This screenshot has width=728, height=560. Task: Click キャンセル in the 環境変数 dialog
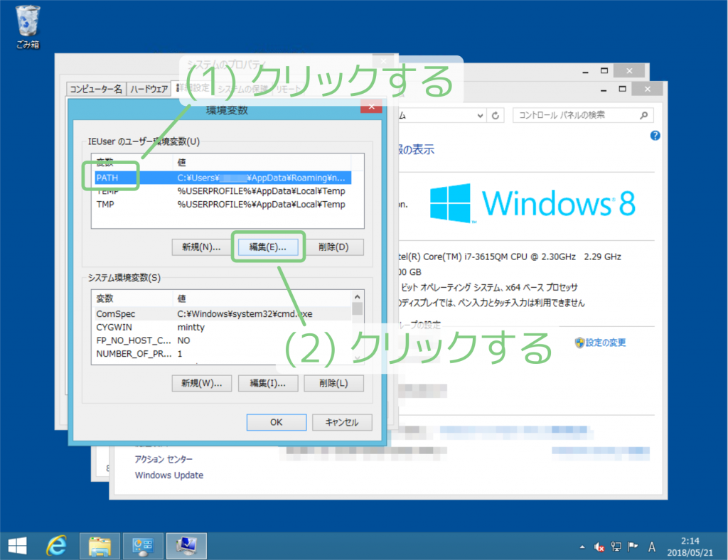click(342, 422)
